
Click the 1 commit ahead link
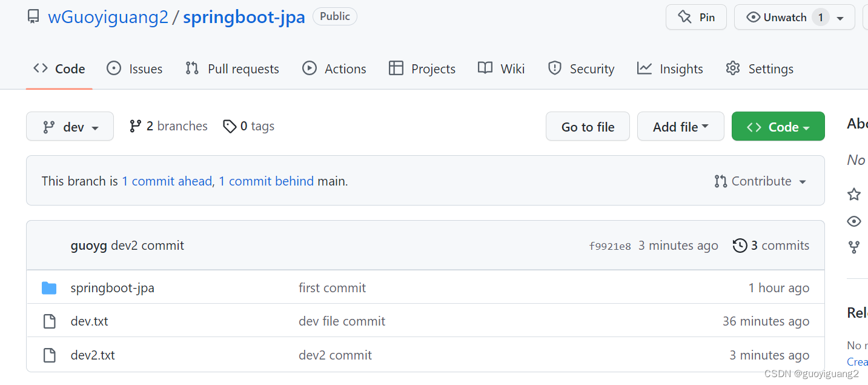pos(167,181)
